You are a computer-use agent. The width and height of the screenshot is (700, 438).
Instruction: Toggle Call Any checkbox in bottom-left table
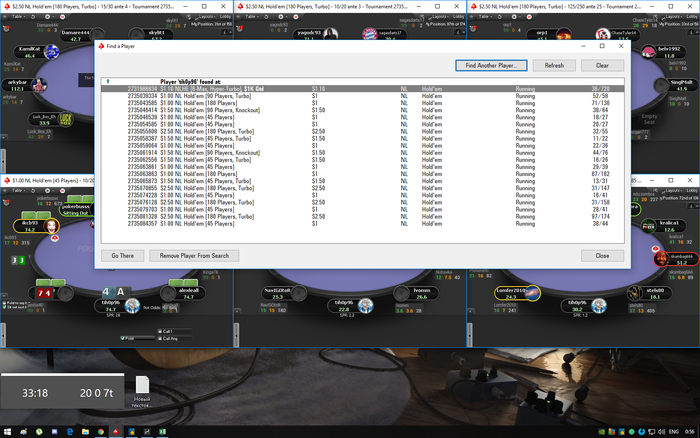160,338
